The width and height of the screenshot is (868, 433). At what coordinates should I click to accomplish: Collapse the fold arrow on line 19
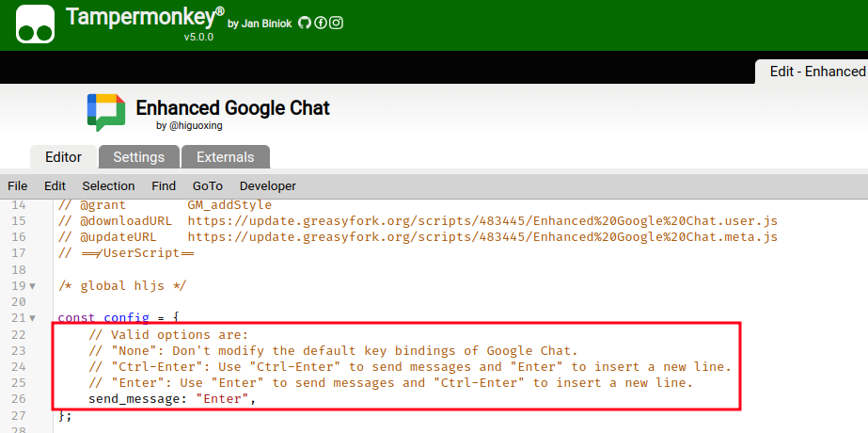(x=32, y=286)
